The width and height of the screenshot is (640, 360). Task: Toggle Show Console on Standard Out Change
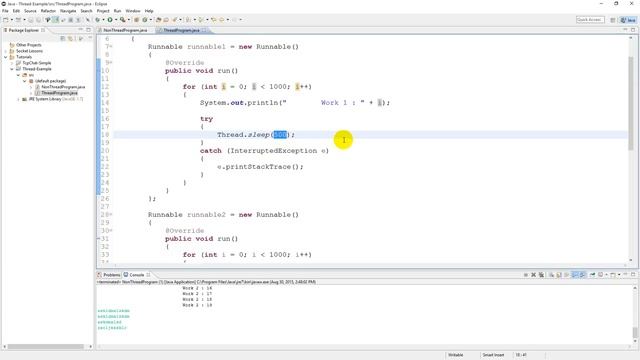point(575,275)
